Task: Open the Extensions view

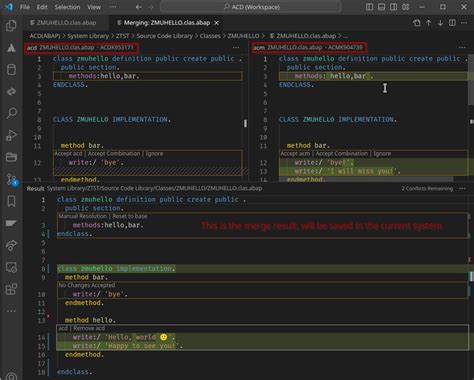Action: 11,289
